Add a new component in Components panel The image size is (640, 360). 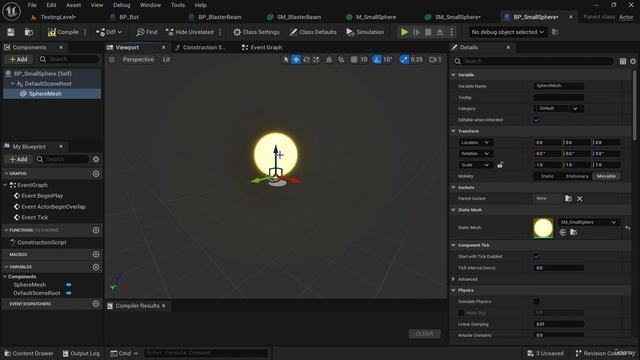tap(18, 59)
